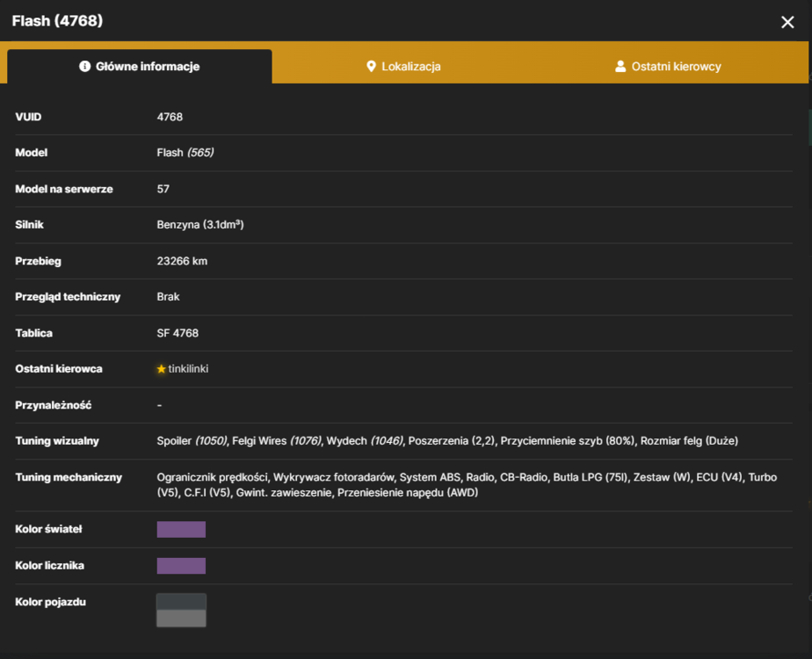Select the Przegląd techniczny value Brak
Screen dimensions: 812x659
(169, 297)
